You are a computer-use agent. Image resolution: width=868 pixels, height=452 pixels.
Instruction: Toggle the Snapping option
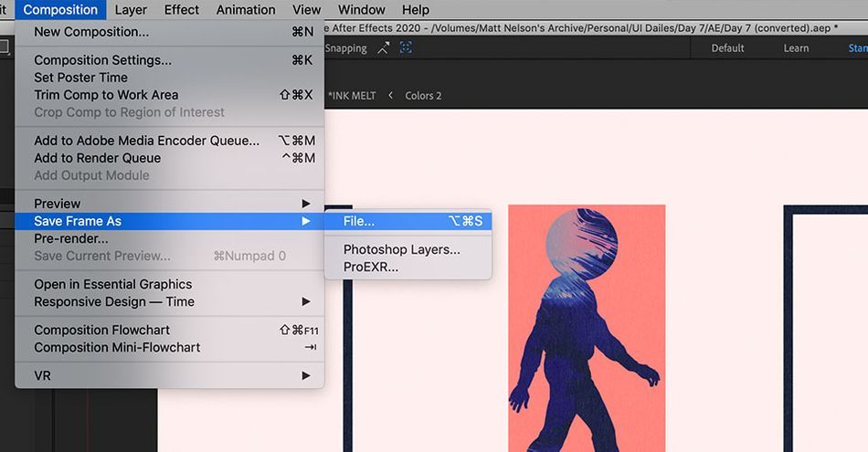pos(346,48)
